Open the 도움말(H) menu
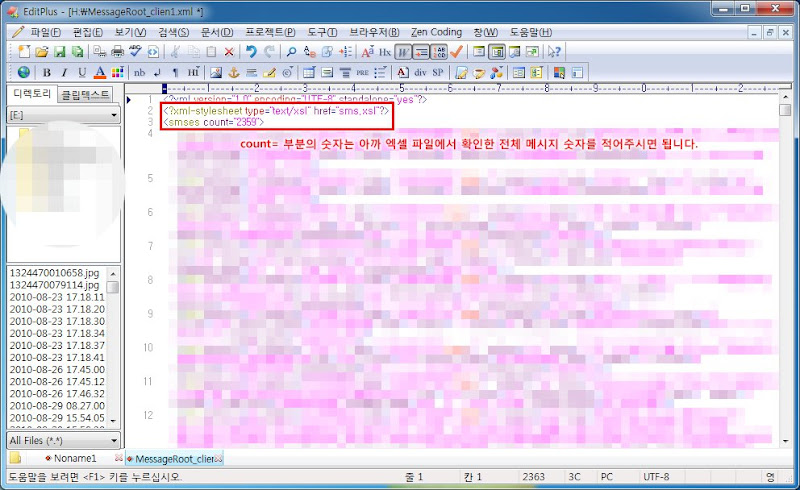Image resolution: width=800 pixels, height=490 pixels. coord(531,32)
